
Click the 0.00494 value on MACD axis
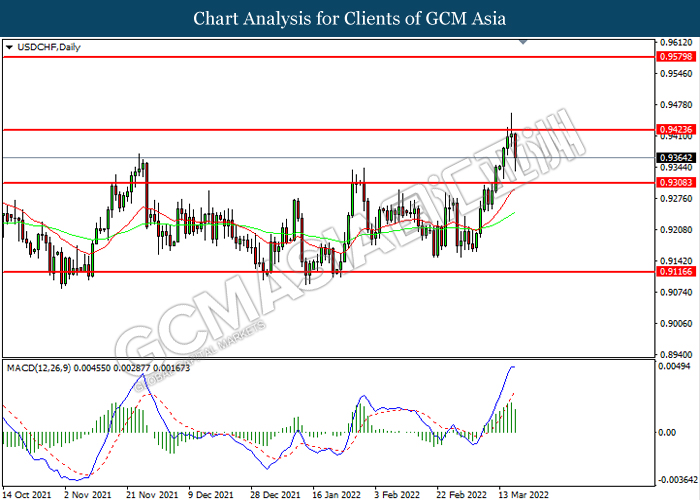click(674, 367)
